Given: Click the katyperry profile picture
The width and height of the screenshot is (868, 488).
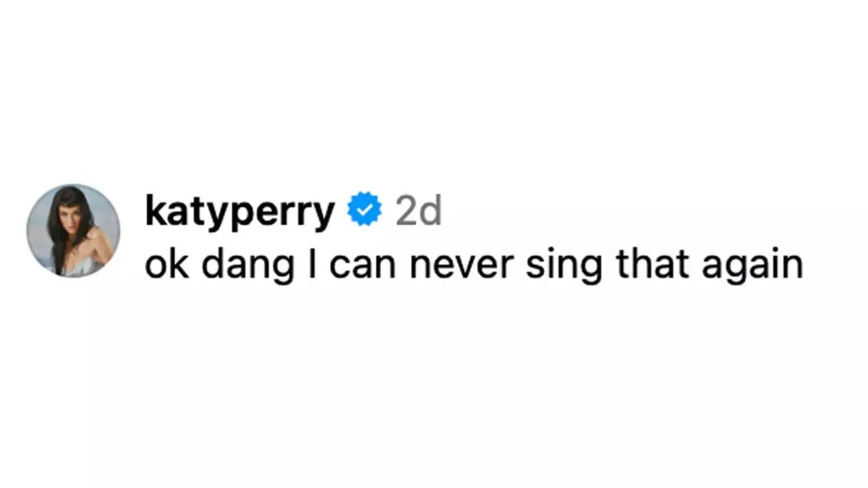Looking at the screenshot, I should (x=73, y=230).
